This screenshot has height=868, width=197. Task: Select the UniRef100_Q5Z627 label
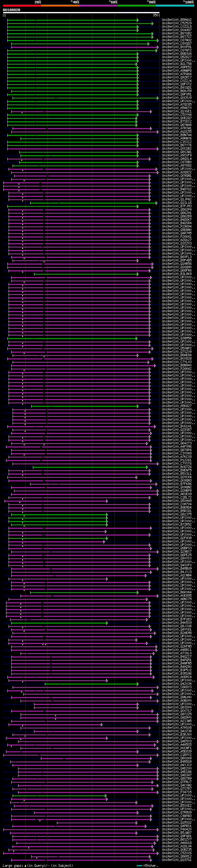tap(177, 57)
